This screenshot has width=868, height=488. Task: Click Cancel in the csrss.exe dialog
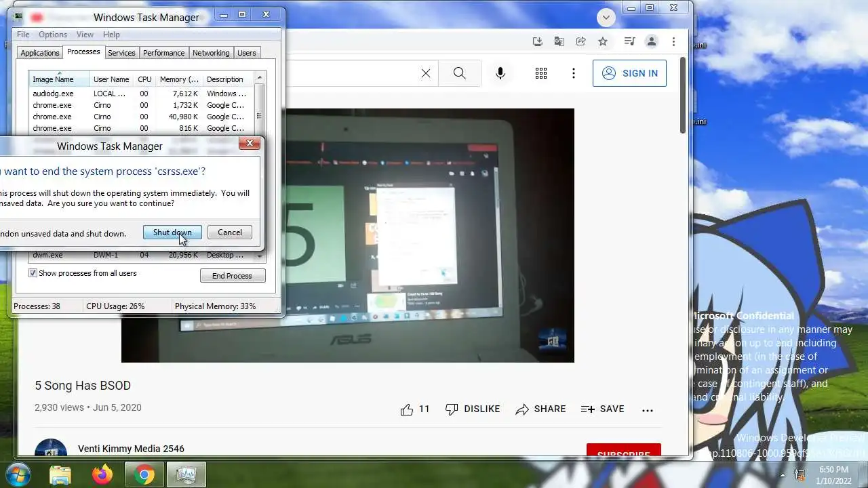point(230,232)
